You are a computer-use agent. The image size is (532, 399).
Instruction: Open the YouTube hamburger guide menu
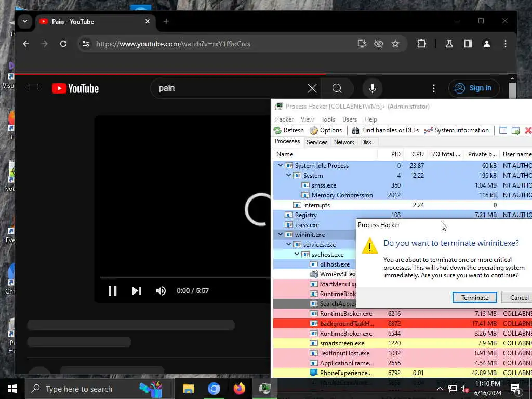(x=33, y=88)
